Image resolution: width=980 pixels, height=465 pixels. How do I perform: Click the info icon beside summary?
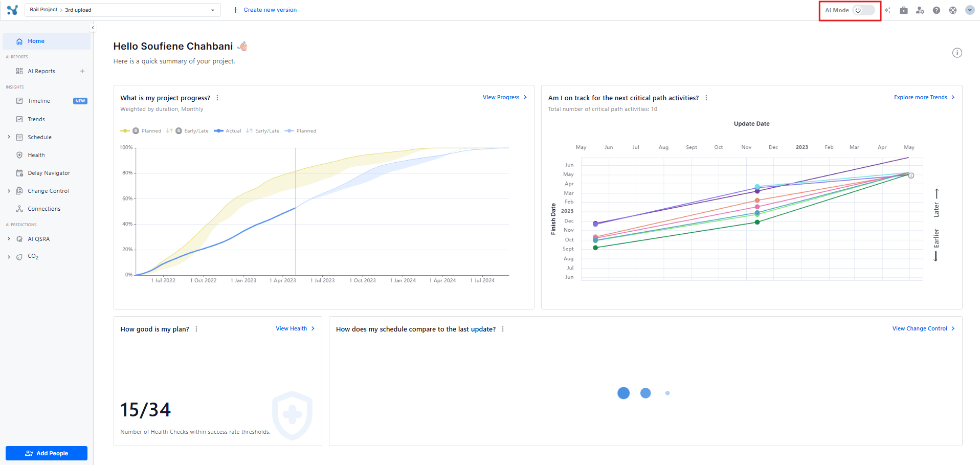tap(957, 53)
